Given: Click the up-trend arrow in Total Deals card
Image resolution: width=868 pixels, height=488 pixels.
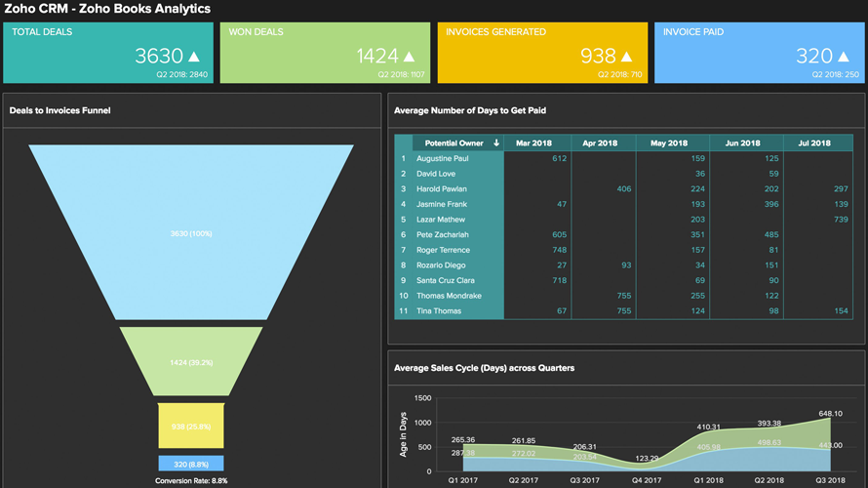Looking at the screenshot, I should [192, 57].
